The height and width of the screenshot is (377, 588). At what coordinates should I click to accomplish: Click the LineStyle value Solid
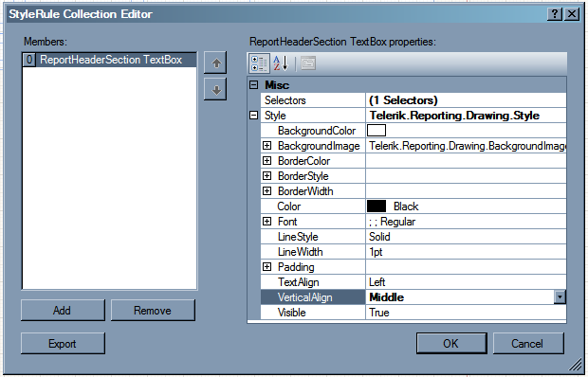point(379,237)
